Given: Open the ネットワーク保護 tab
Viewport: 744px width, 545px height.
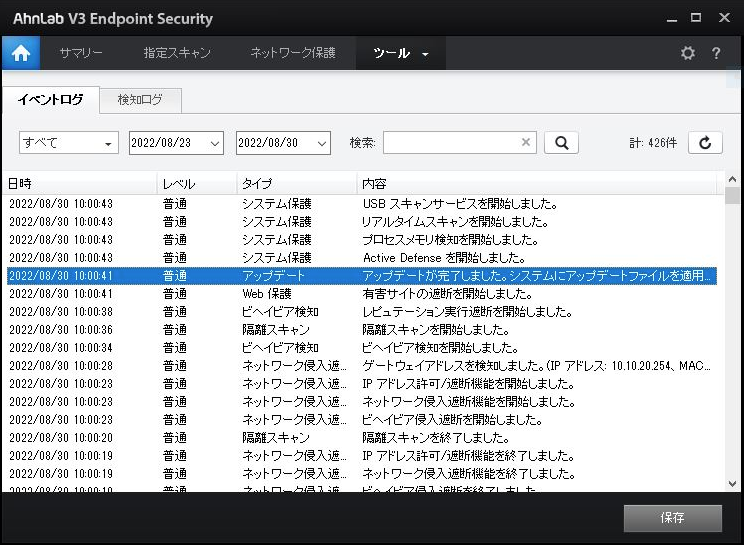Looking at the screenshot, I should 293,53.
